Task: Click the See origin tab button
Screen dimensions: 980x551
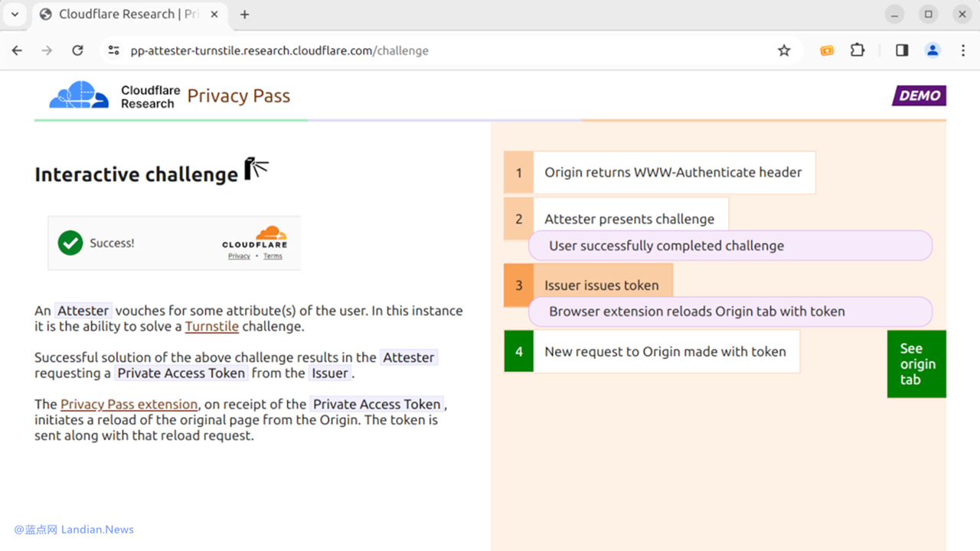Action: coord(916,364)
